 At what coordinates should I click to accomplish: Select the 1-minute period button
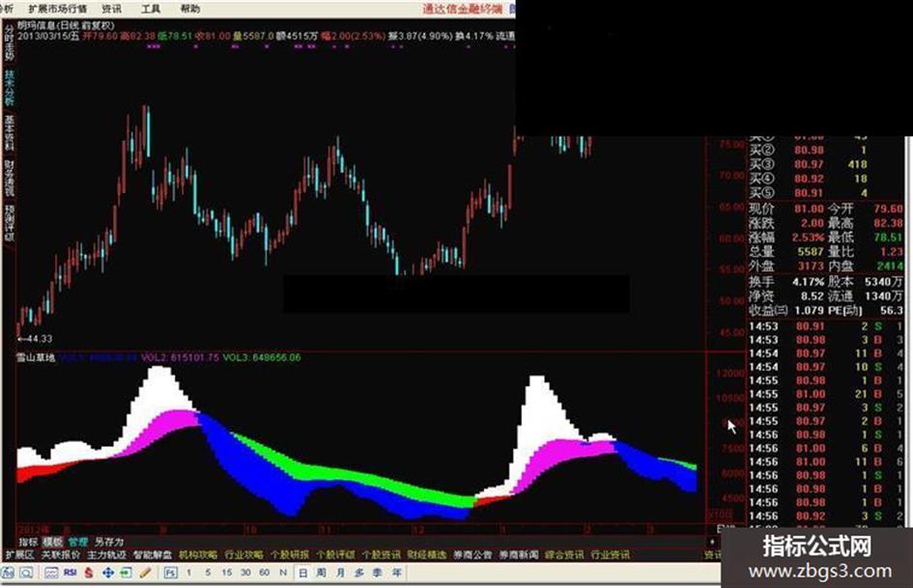pyautogui.click(x=188, y=573)
